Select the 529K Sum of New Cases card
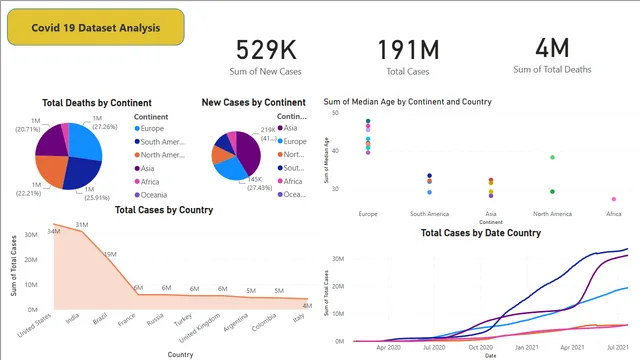The height and width of the screenshot is (360, 640). (x=266, y=57)
